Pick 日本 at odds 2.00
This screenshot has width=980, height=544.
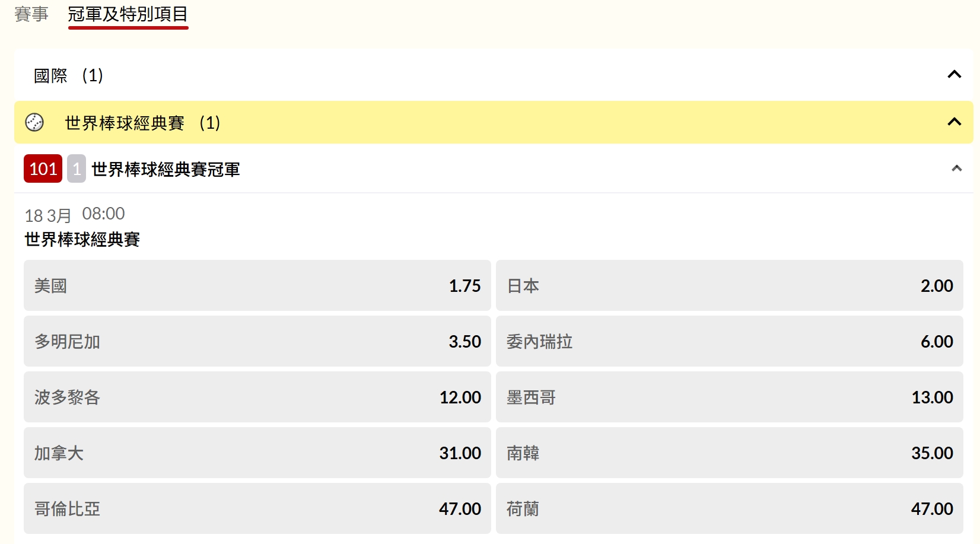point(729,285)
